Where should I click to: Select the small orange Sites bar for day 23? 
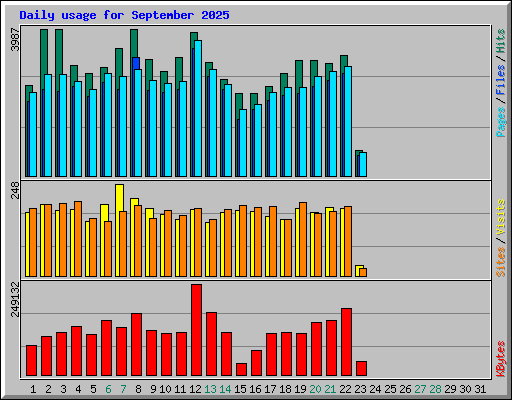(363, 272)
